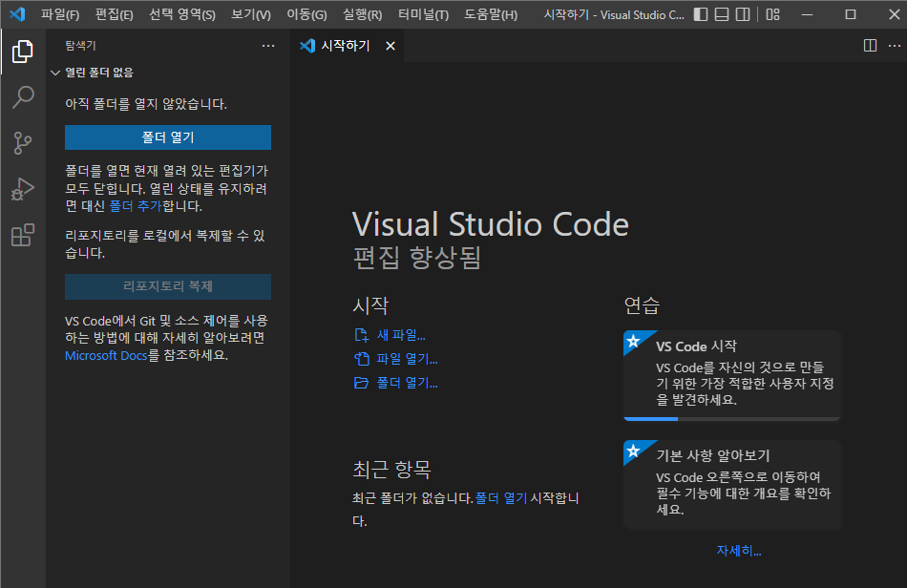This screenshot has height=588, width=907.
Task: Click the 시작 section heading
Action: tap(370, 305)
